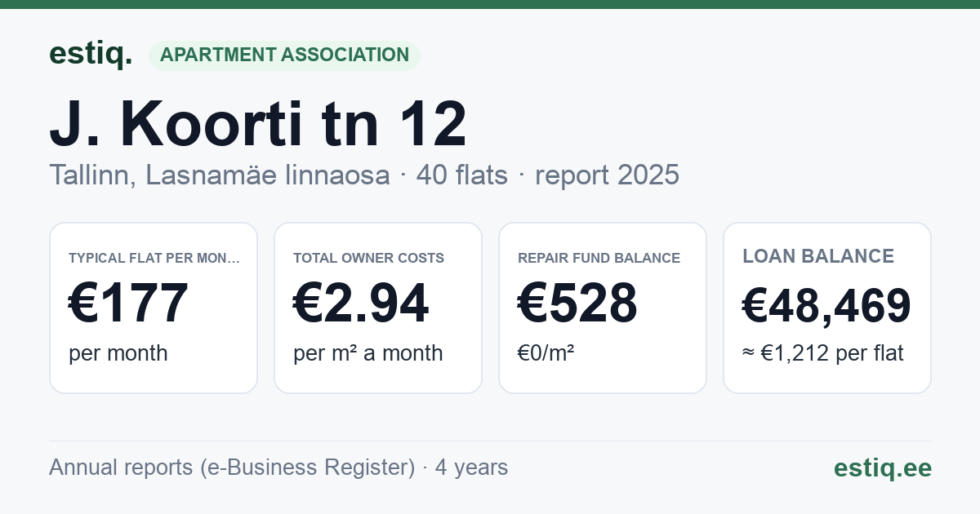The width and height of the screenshot is (980, 514).
Task: Click the TOTAL OWNER COSTS label
Action: (369, 258)
